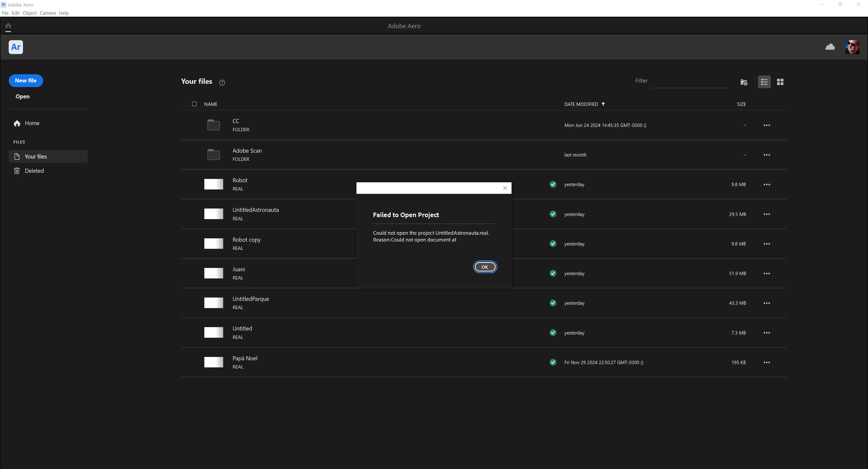
Task: Open more options for Papà Noel
Action: pyautogui.click(x=767, y=363)
